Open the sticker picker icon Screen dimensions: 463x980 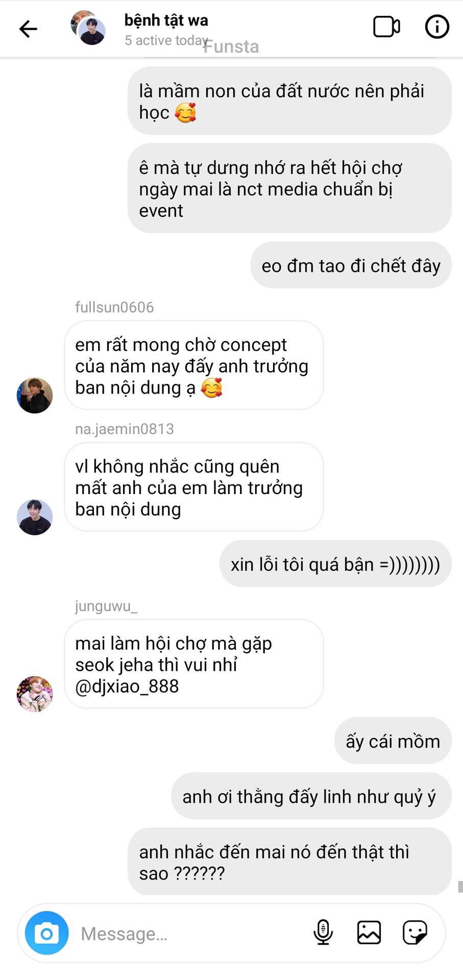click(x=415, y=933)
